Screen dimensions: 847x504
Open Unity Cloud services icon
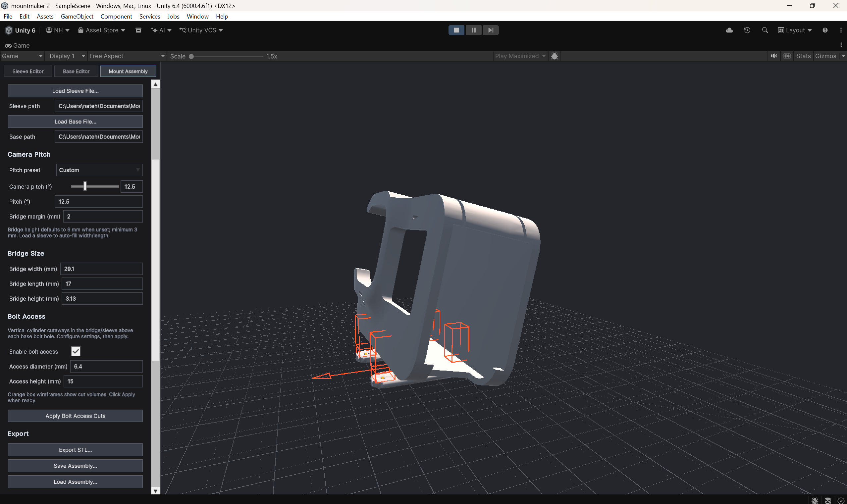[729, 30]
